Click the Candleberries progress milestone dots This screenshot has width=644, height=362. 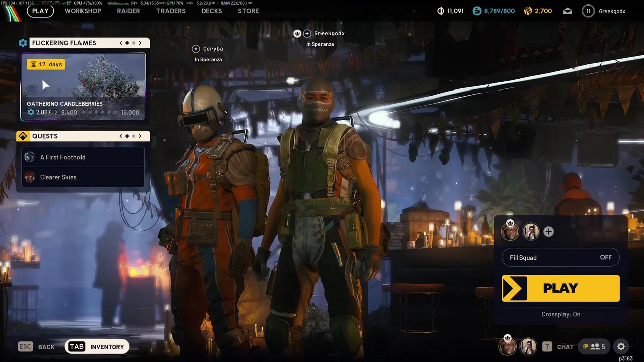click(x=99, y=113)
